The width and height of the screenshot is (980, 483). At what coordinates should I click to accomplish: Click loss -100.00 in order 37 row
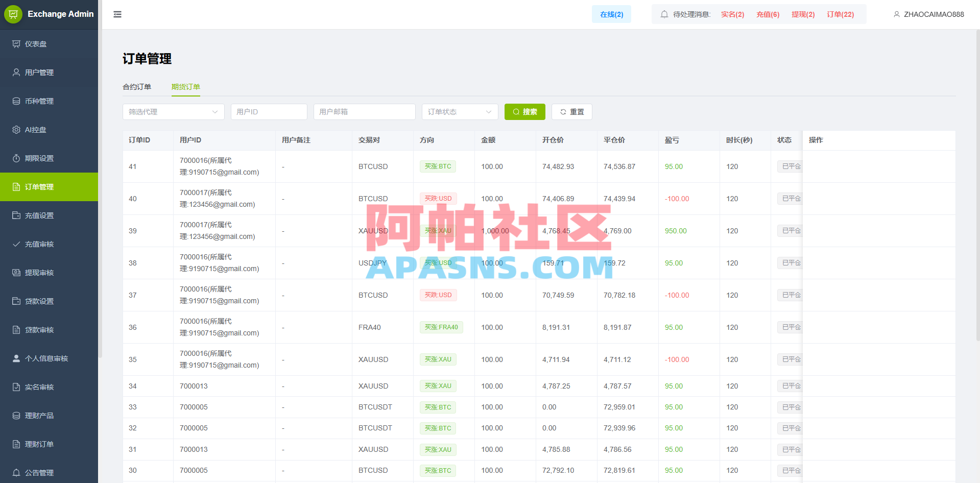coord(677,295)
